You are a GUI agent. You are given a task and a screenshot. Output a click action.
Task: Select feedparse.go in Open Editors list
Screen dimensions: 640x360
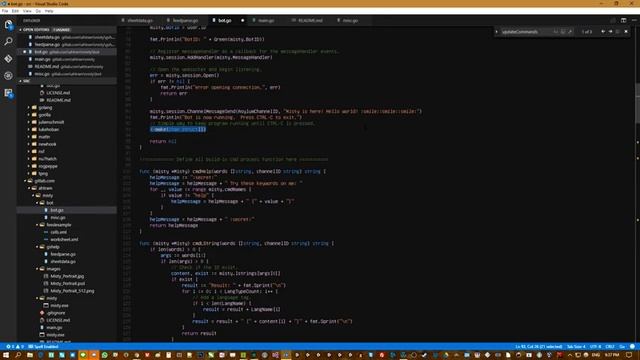[x=67, y=44]
